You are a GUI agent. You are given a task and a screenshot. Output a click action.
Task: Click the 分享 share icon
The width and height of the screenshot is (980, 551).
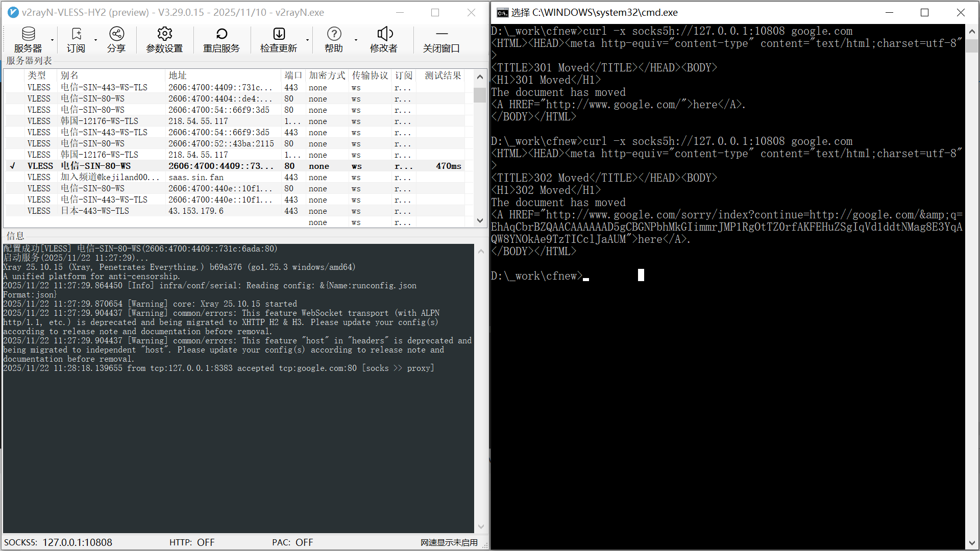(x=116, y=39)
